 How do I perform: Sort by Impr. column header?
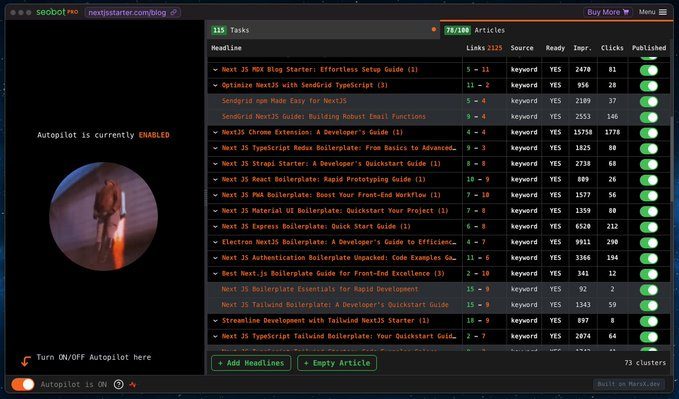pos(582,48)
